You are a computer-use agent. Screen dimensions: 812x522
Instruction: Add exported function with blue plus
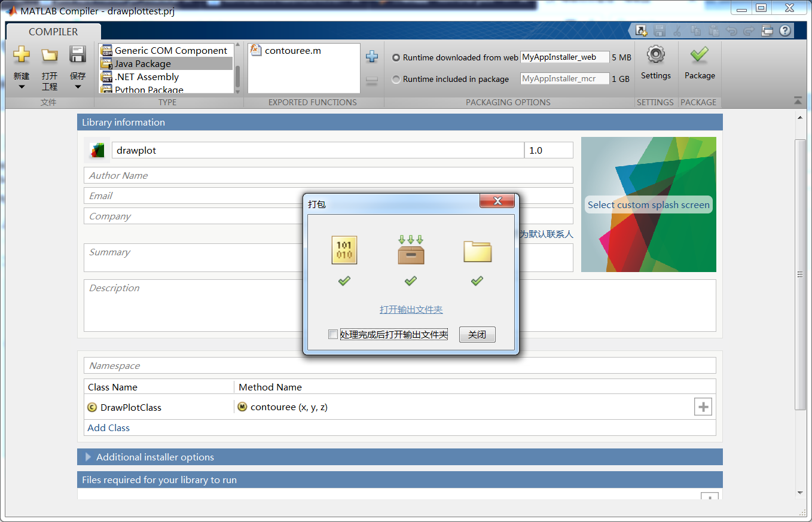(372, 56)
